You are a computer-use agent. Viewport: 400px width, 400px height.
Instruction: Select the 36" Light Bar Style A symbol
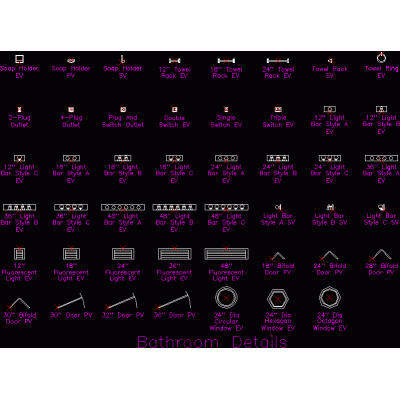(x=381, y=158)
